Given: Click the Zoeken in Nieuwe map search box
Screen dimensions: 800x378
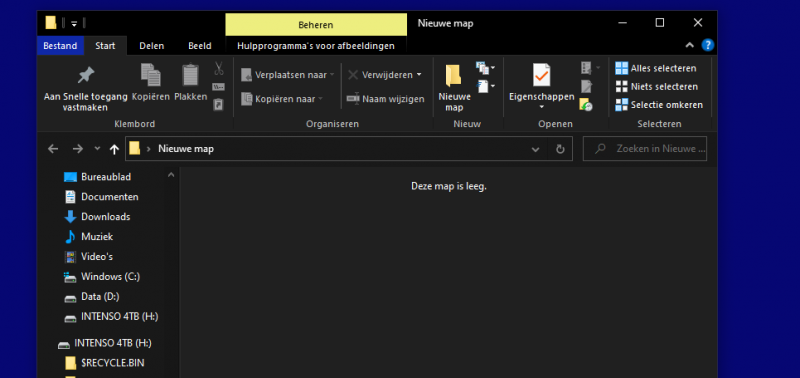Looking at the screenshot, I should coord(645,149).
